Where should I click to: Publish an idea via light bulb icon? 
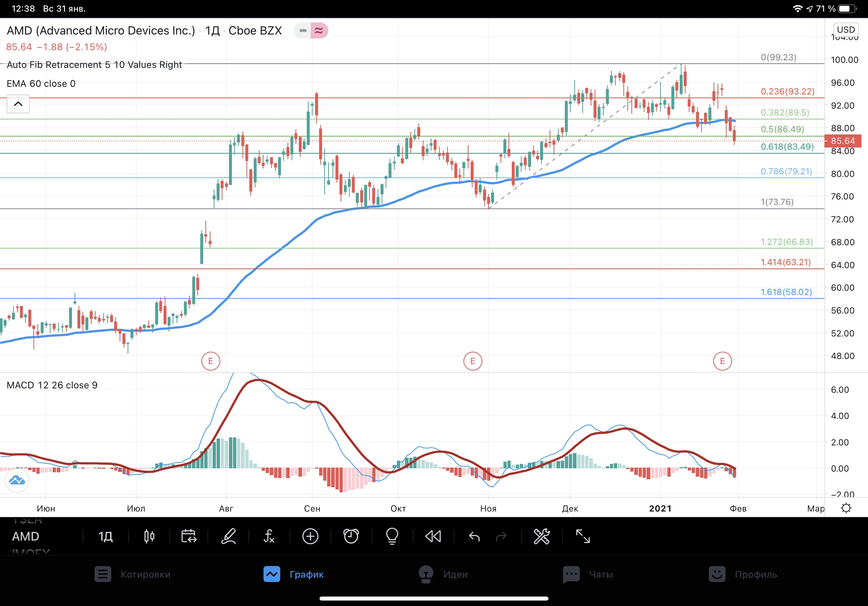pyautogui.click(x=392, y=536)
